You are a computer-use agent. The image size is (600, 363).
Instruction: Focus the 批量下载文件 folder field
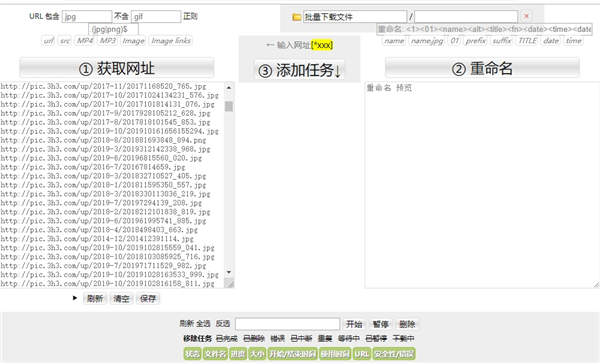pos(355,17)
